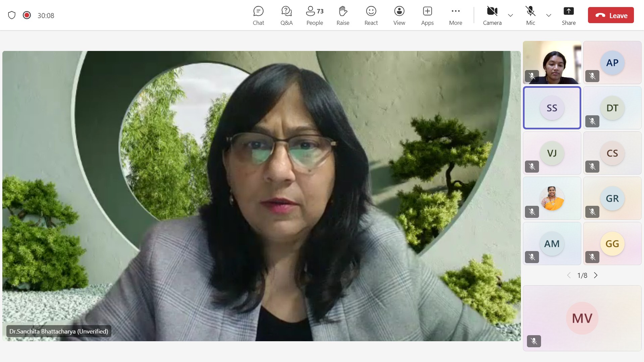Open the Chat panel
This screenshot has width=644, height=362.
pyautogui.click(x=258, y=15)
